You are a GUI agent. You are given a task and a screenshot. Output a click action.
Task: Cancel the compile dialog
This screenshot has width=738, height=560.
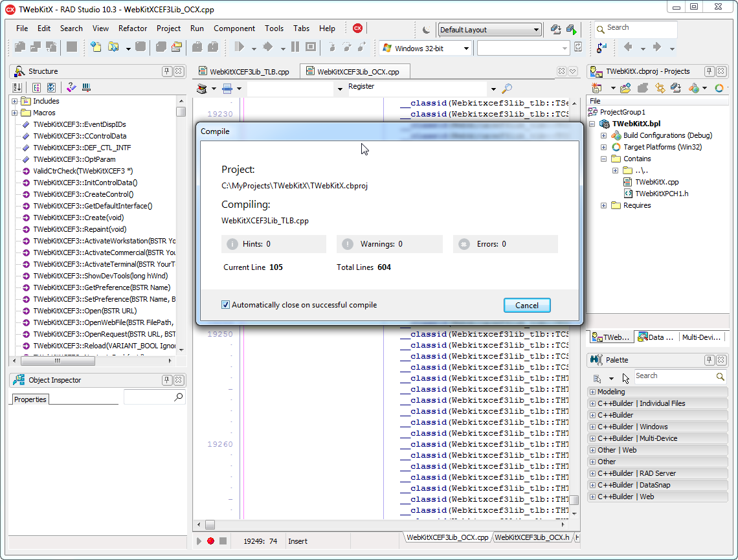click(527, 306)
